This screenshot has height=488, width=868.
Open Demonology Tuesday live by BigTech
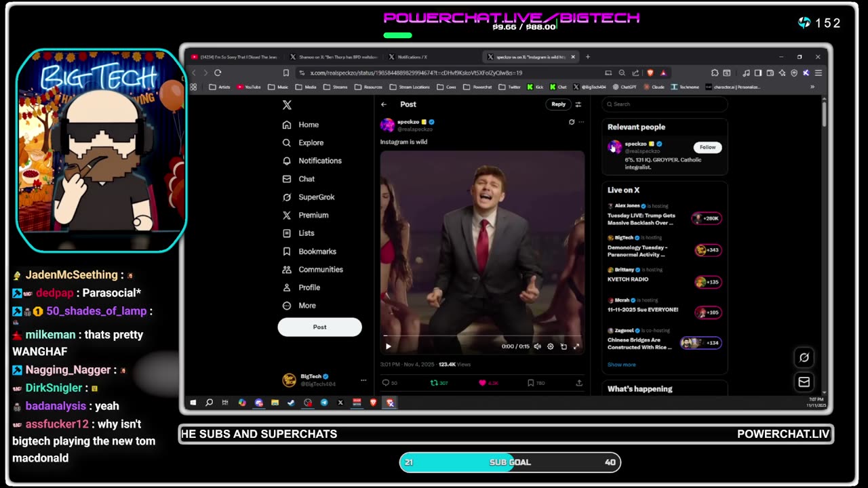click(665, 247)
